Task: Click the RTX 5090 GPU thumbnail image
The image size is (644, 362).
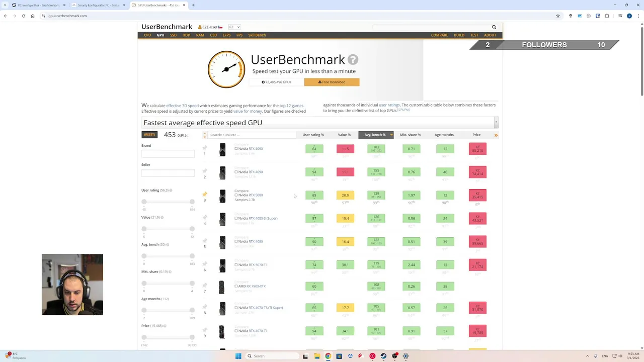Action: (222, 149)
